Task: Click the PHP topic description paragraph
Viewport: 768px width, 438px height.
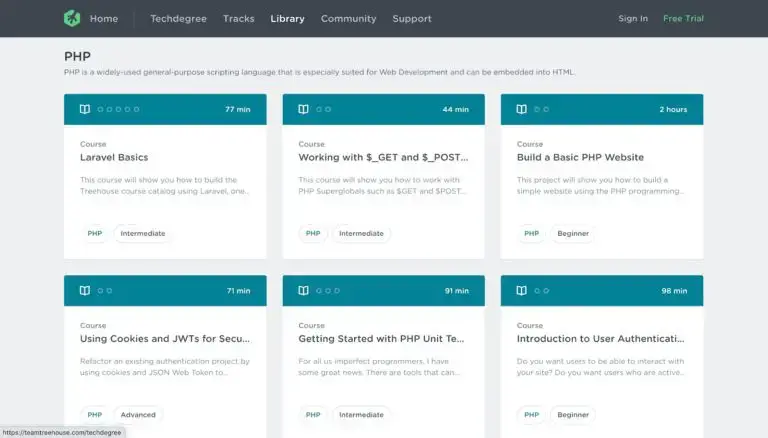Action: click(x=319, y=72)
